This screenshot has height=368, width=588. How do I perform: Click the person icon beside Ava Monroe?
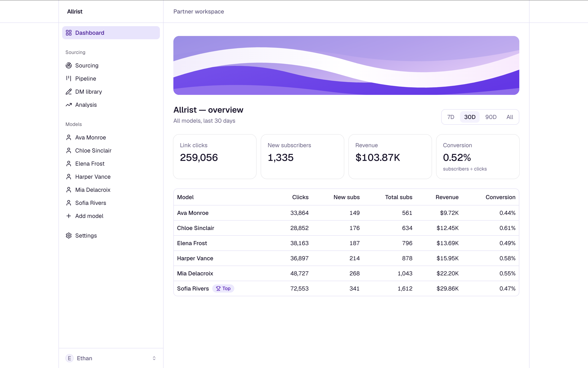(x=69, y=138)
